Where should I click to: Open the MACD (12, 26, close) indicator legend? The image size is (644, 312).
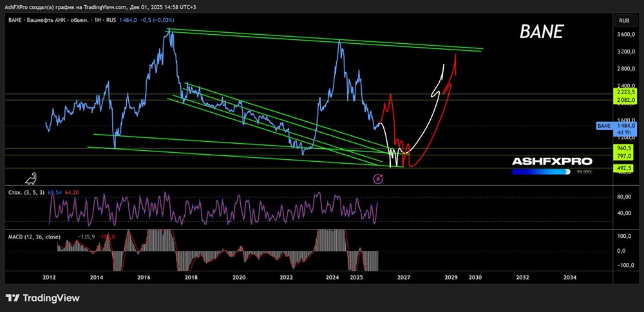35,237
